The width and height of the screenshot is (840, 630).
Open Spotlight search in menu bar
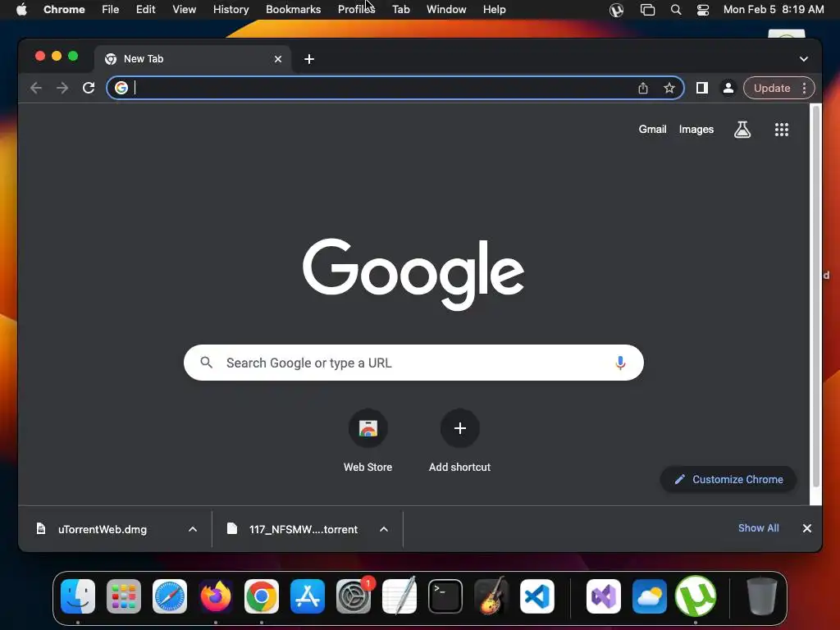[676, 10]
